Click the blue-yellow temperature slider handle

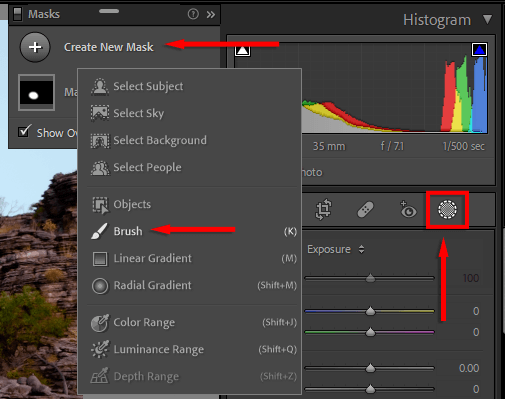pos(370,311)
